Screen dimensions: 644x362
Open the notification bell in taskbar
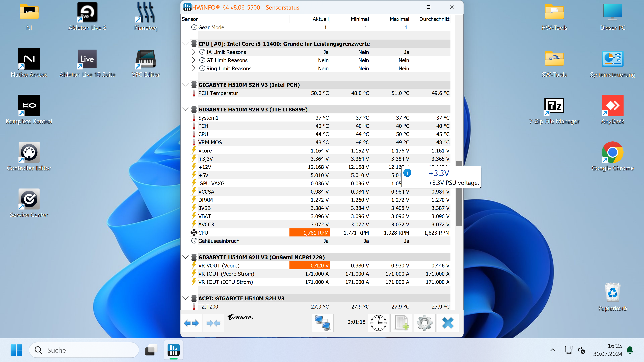click(630, 350)
